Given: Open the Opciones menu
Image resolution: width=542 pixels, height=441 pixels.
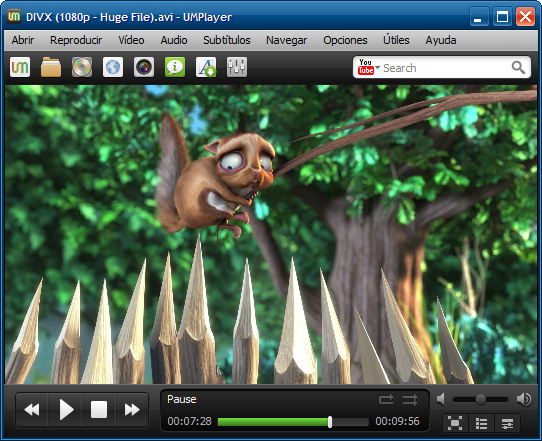Looking at the screenshot, I should (x=345, y=40).
